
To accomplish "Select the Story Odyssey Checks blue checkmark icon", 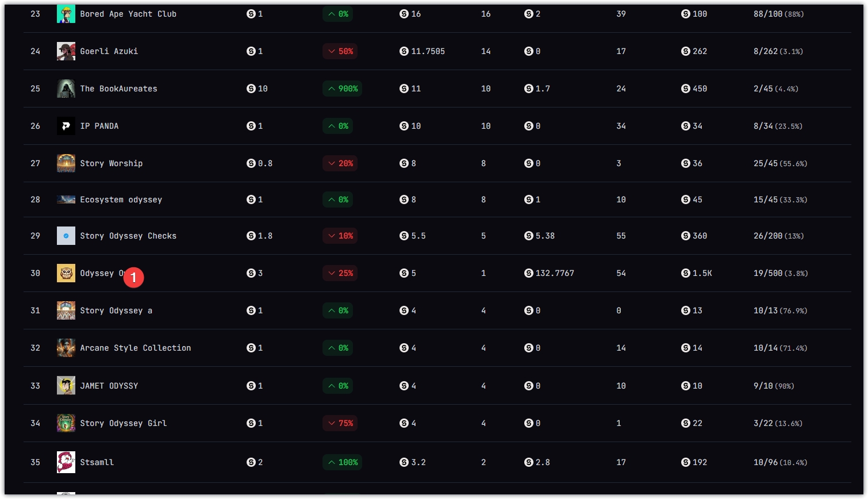I will [66, 236].
